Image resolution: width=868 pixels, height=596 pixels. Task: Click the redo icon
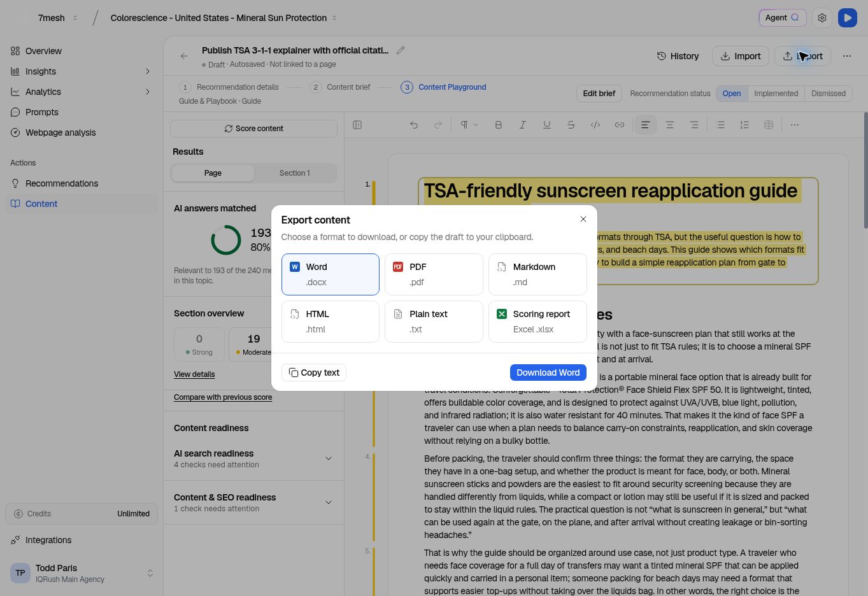click(x=438, y=125)
